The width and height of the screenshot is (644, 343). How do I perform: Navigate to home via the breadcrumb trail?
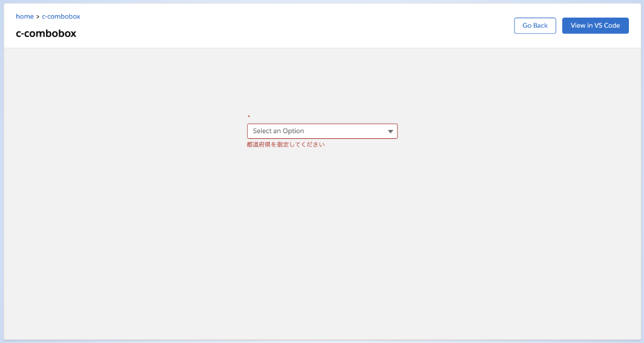coord(25,16)
